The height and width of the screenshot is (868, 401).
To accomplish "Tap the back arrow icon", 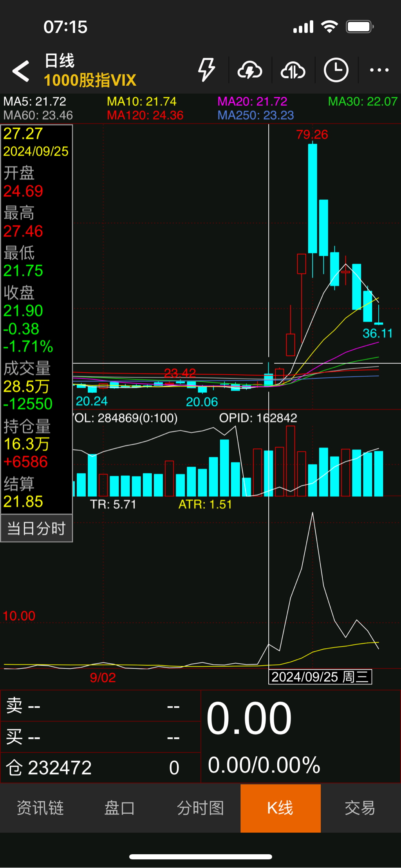I will point(21,71).
